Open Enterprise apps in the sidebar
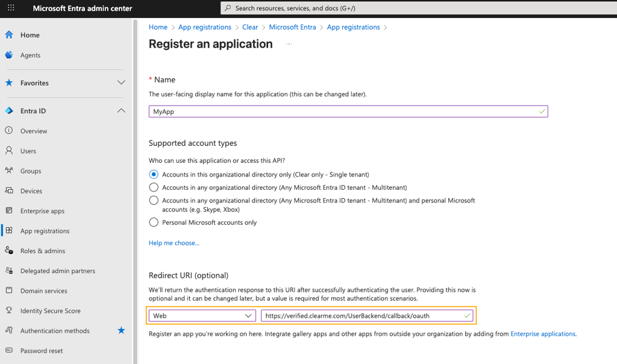The width and height of the screenshot is (617, 364). 43,211
